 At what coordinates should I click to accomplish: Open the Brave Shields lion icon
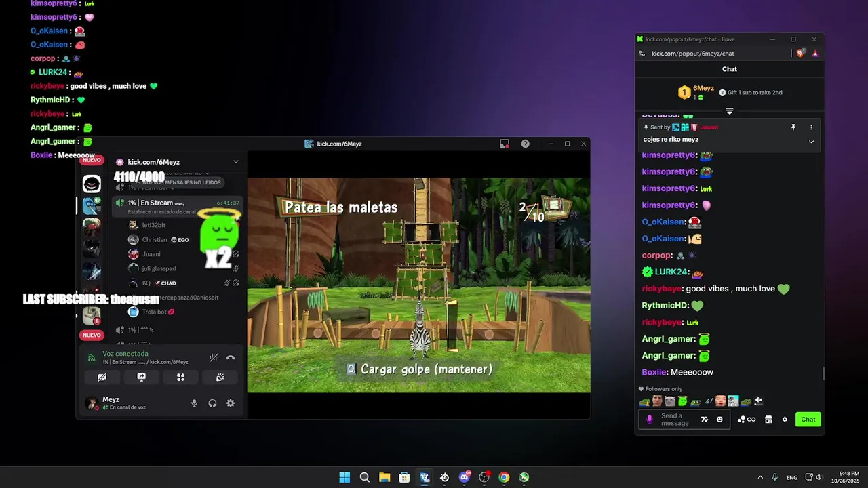[801, 53]
